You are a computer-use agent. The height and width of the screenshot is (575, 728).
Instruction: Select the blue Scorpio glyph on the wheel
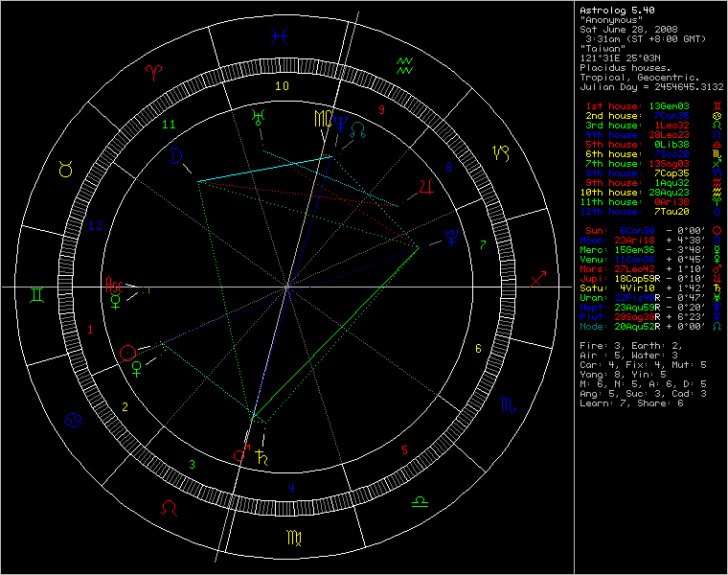[505, 407]
